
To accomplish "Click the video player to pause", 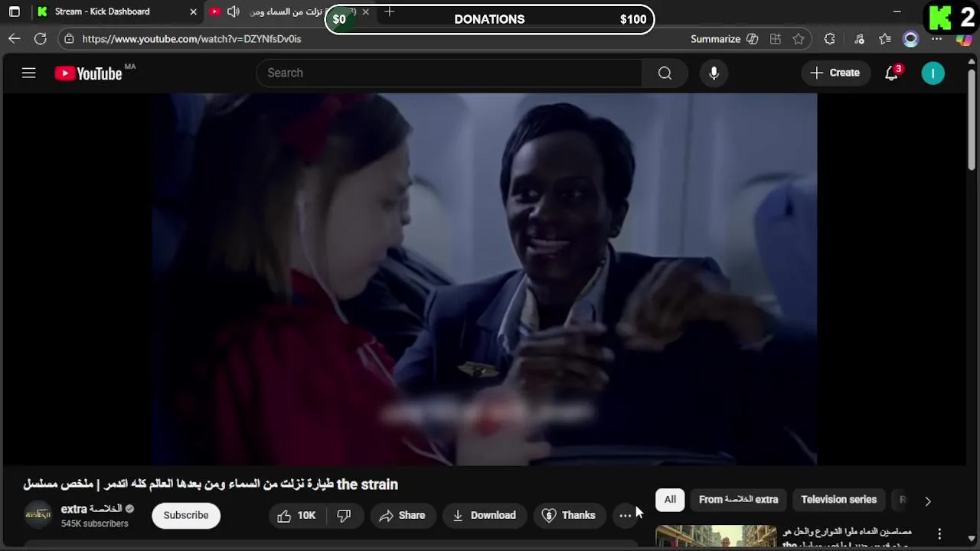I will [x=484, y=279].
